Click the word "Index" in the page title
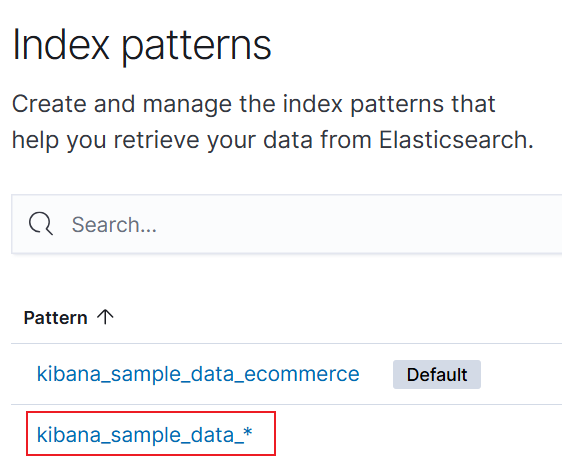The image size is (562, 463). pos(61,45)
